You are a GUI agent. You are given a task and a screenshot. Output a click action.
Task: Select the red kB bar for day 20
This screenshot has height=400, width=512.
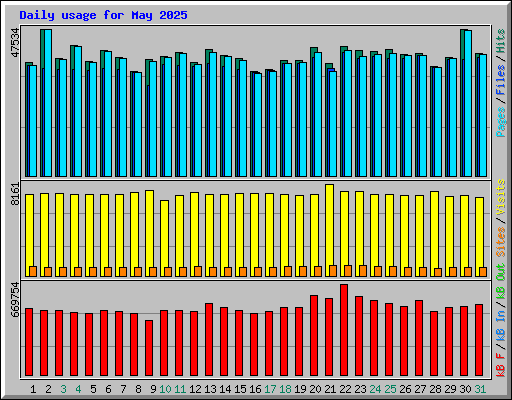click(314, 335)
